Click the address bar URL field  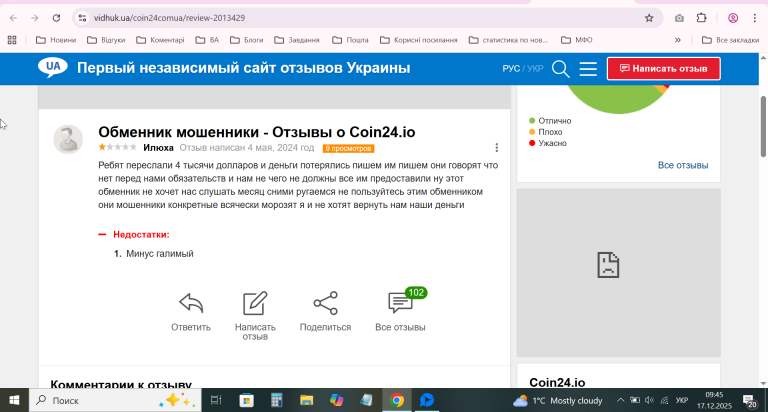350,18
